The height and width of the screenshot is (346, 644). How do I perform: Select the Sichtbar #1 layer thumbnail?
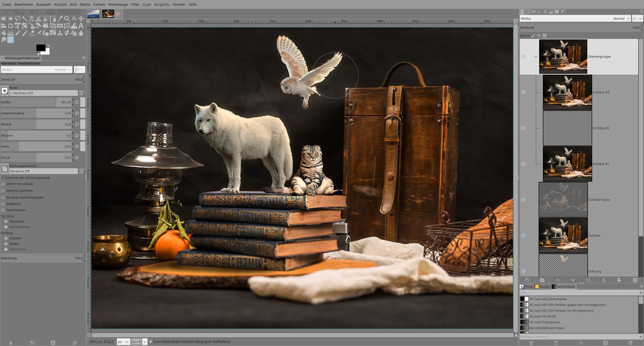point(567,164)
